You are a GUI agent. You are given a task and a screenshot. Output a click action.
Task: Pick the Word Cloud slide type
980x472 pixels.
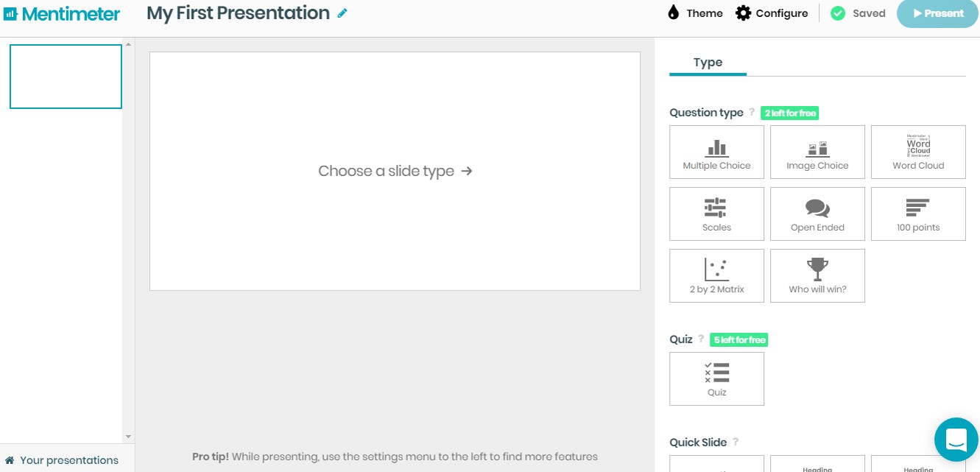pos(918,152)
